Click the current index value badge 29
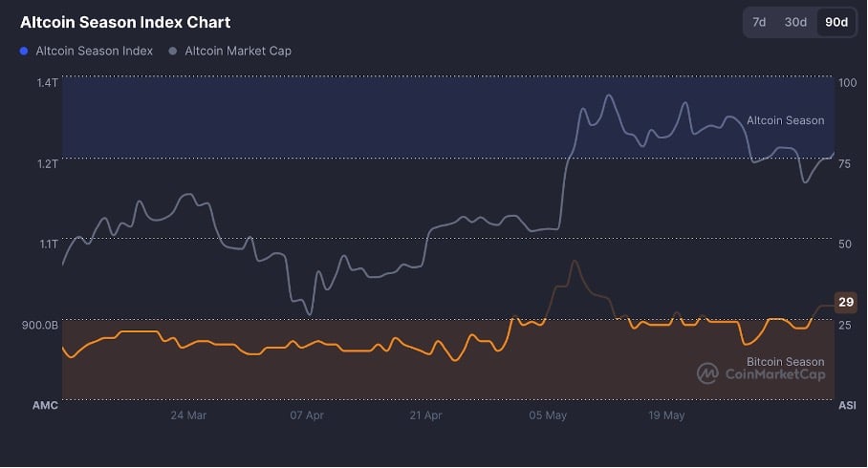 [846, 303]
